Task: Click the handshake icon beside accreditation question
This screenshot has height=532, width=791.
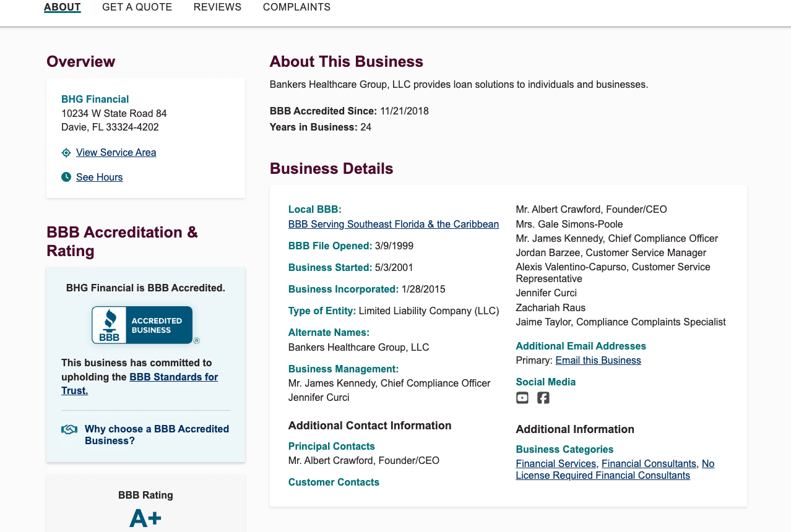Action: pyautogui.click(x=69, y=429)
